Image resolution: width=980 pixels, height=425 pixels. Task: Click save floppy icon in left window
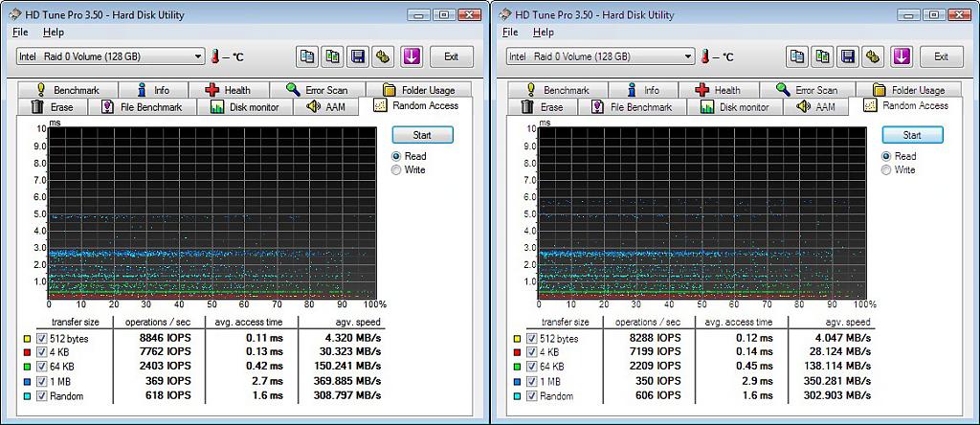pos(358,56)
